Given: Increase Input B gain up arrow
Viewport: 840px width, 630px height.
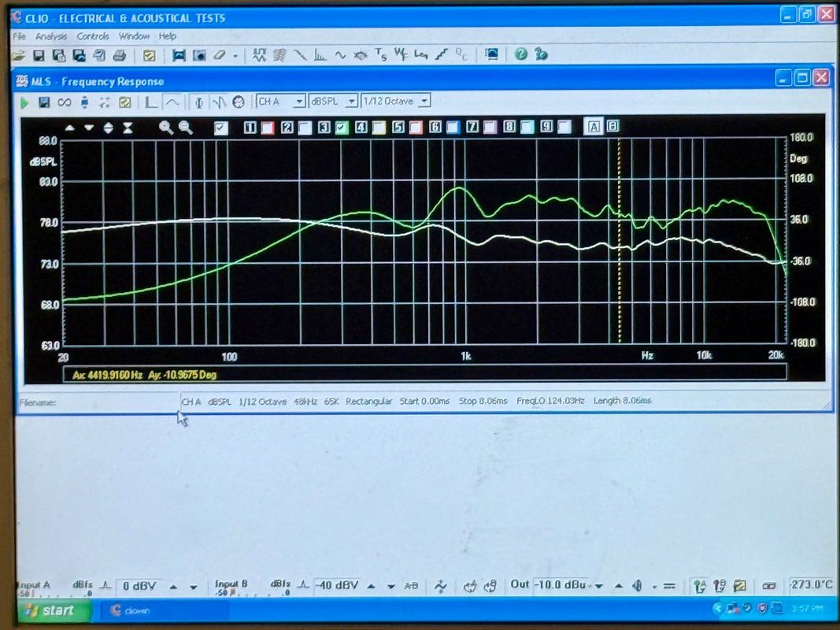Looking at the screenshot, I should tap(371, 587).
